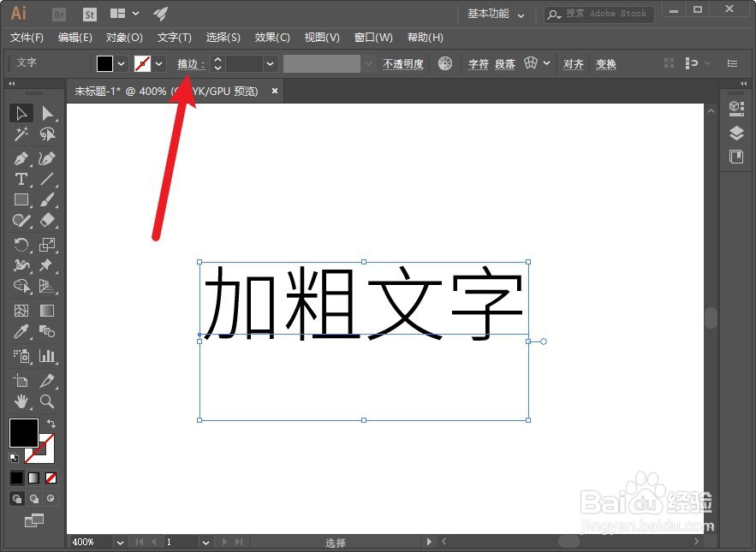Select the Rotate tool
The width and height of the screenshot is (756, 552).
(21, 245)
